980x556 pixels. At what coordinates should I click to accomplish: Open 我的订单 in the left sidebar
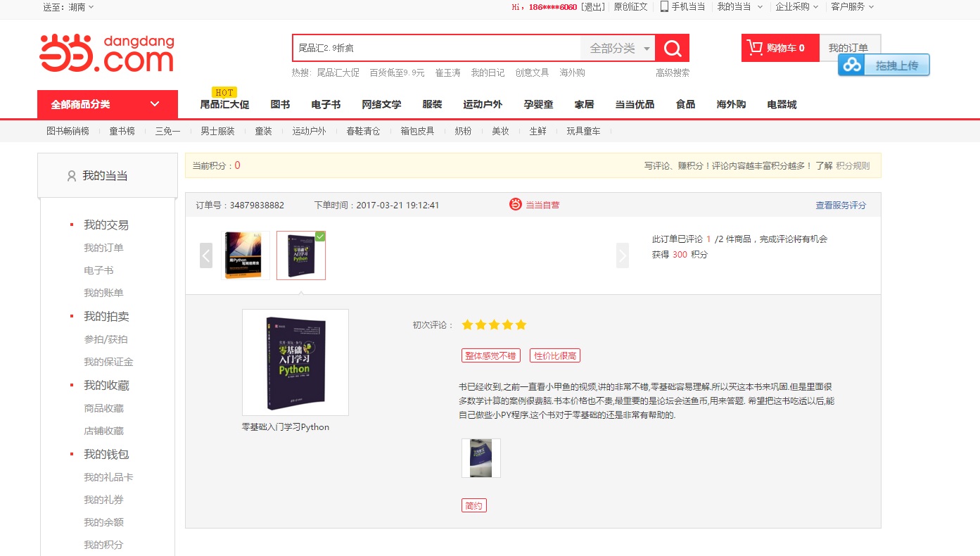point(103,248)
